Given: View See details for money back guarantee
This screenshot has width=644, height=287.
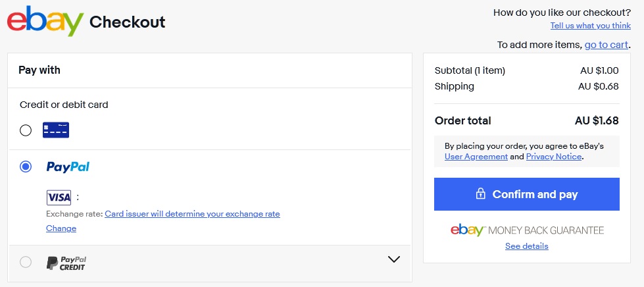Looking at the screenshot, I should click(526, 246).
